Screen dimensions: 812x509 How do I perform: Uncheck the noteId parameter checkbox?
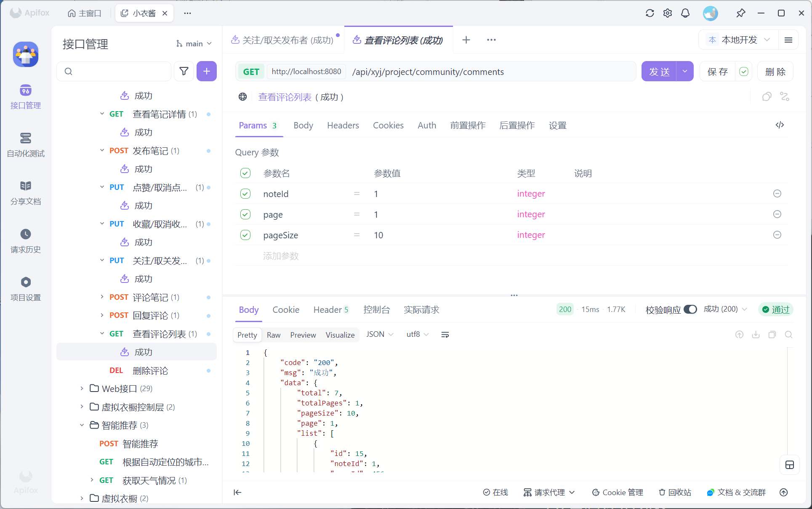pos(245,194)
